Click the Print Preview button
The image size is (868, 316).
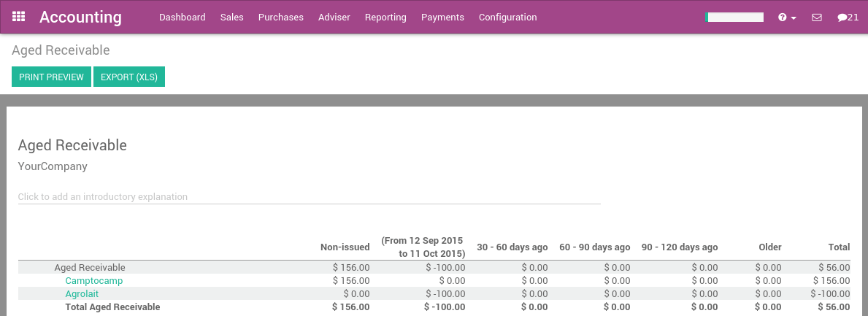tap(51, 77)
